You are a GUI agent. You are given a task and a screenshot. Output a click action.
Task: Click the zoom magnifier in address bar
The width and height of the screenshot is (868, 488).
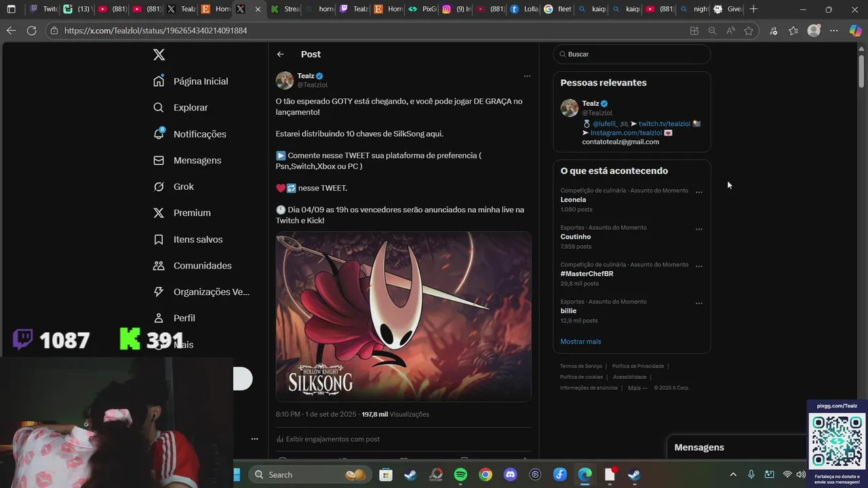coord(712,30)
